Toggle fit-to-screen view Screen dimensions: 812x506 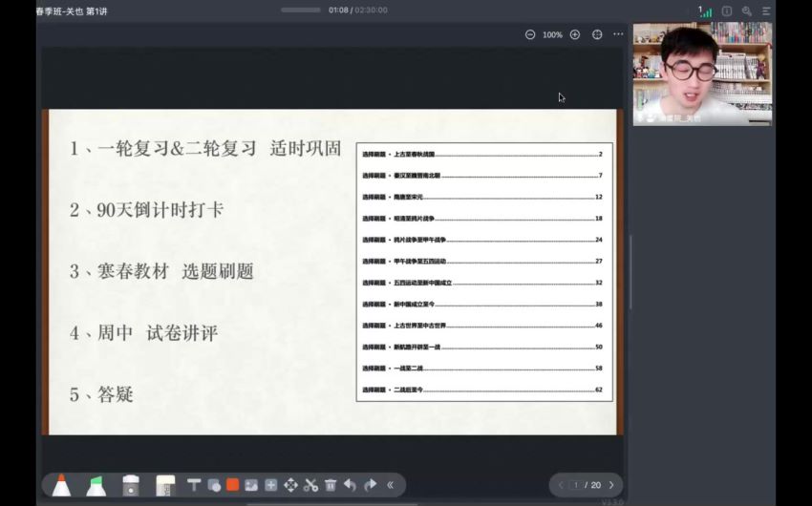click(597, 34)
